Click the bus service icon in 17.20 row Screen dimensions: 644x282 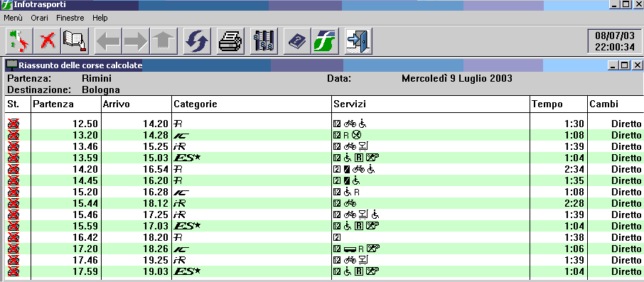click(x=350, y=249)
